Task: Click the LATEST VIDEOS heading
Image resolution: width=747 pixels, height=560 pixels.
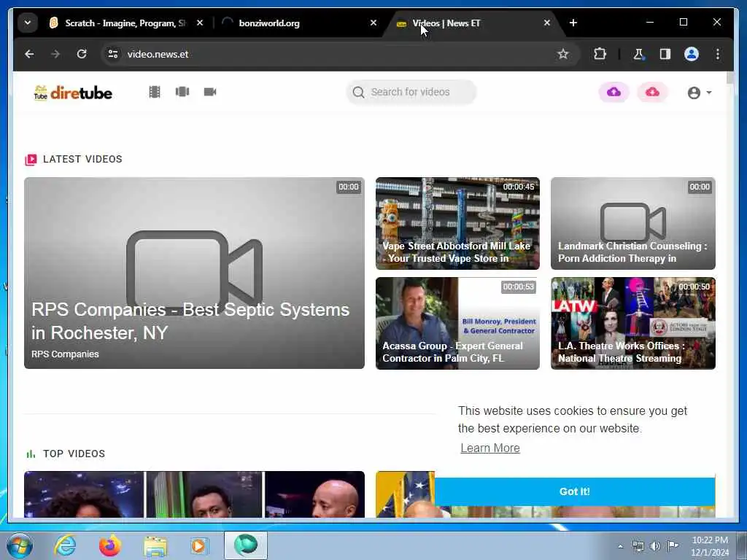Action: pyautogui.click(x=82, y=159)
